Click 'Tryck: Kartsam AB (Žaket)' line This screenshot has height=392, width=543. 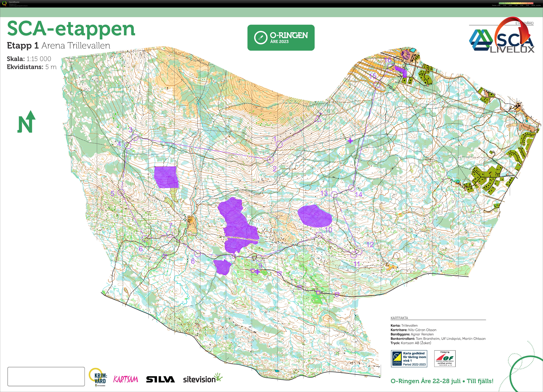coord(411,343)
